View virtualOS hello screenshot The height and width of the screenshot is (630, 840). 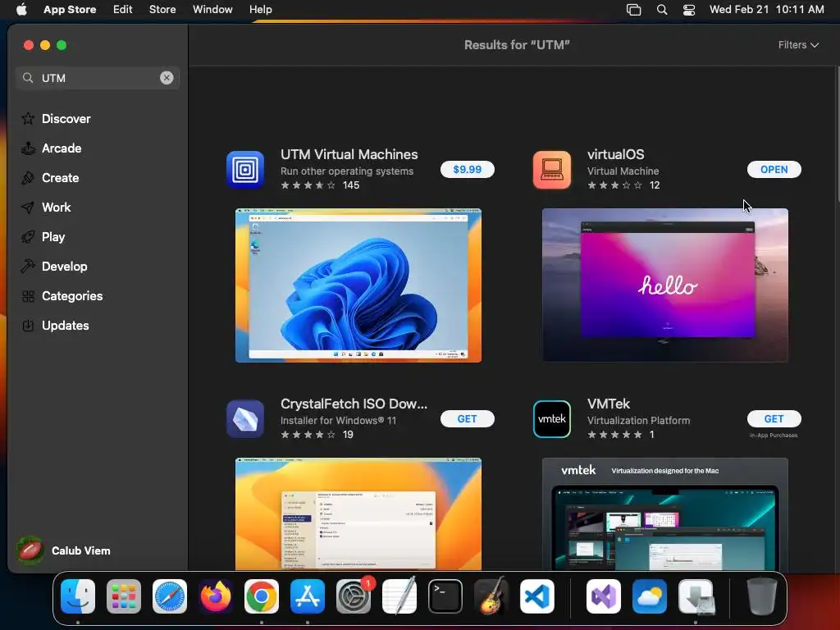(x=664, y=285)
